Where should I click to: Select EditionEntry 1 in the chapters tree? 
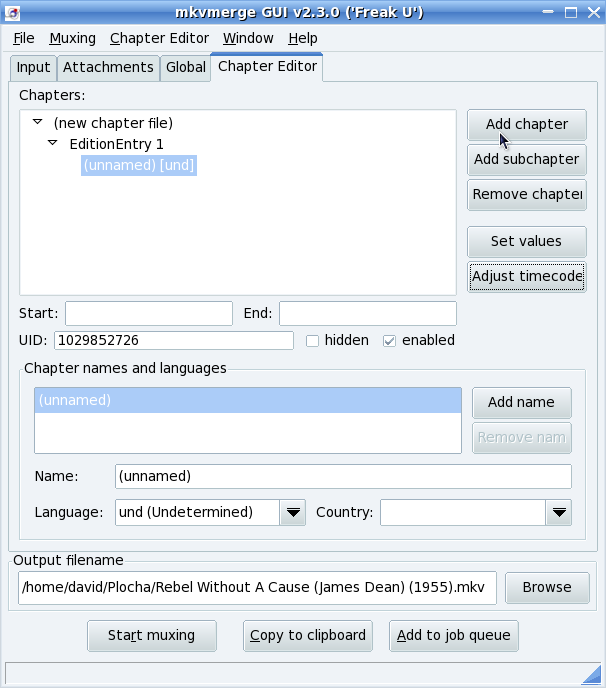tap(116, 144)
